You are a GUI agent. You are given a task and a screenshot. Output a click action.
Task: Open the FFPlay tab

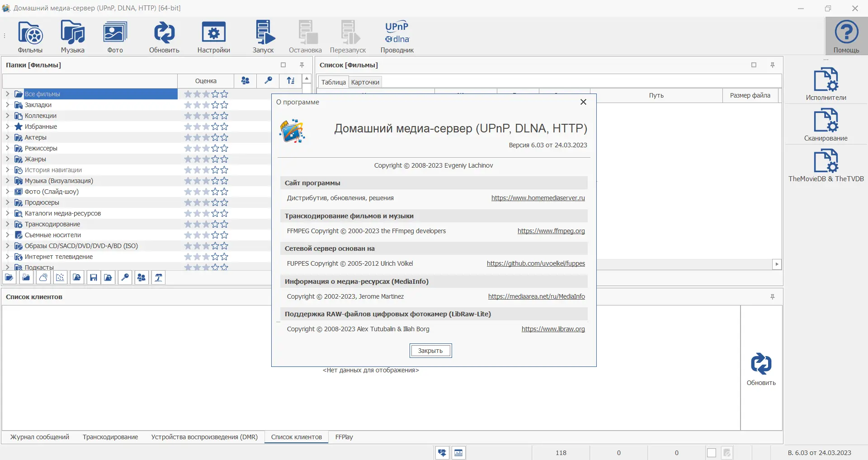coord(344,437)
